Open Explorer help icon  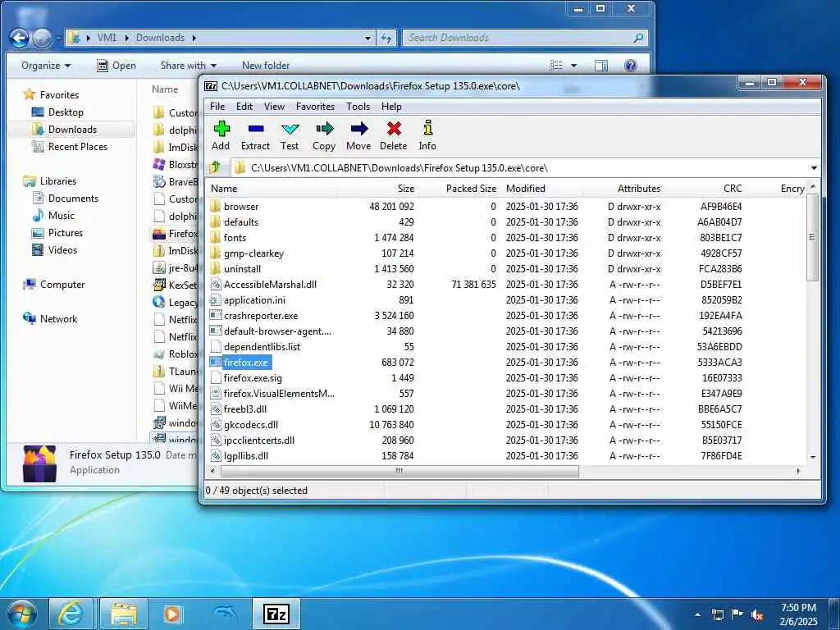[x=631, y=66]
